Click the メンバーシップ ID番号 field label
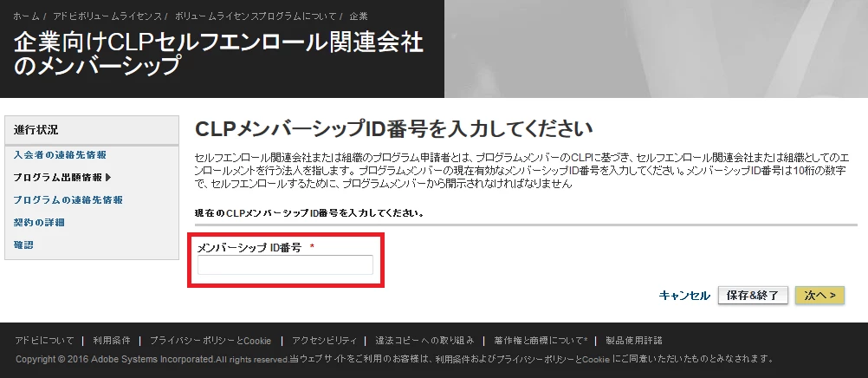The image size is (868, 378). click(249, 248)
